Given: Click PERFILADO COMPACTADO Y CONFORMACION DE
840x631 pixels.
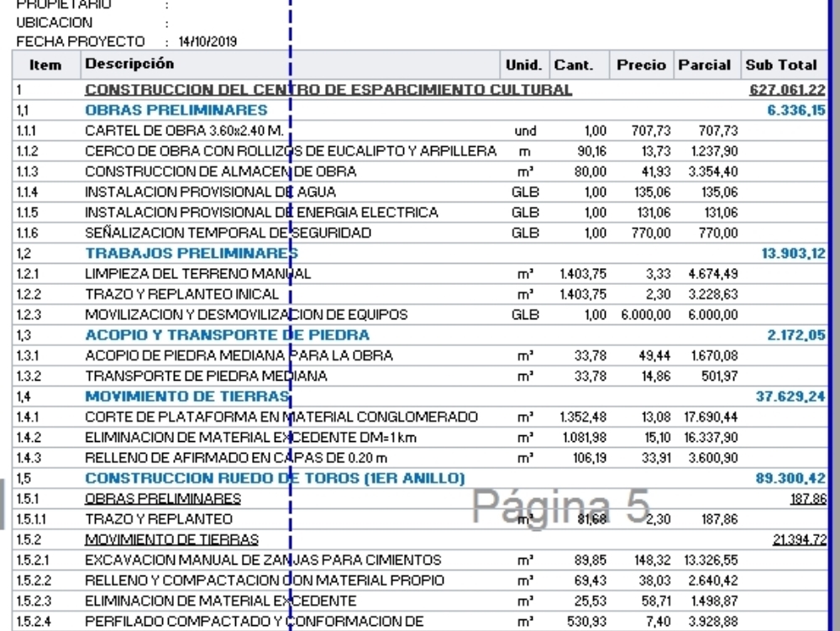Looking at the screenshot, I should click(x=254, y=622).
